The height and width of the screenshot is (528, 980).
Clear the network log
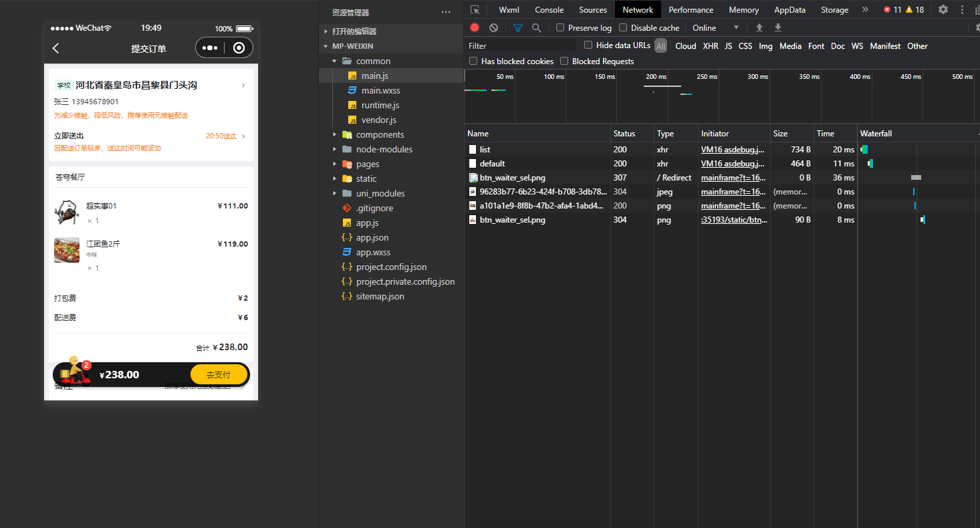pos(493,28)
